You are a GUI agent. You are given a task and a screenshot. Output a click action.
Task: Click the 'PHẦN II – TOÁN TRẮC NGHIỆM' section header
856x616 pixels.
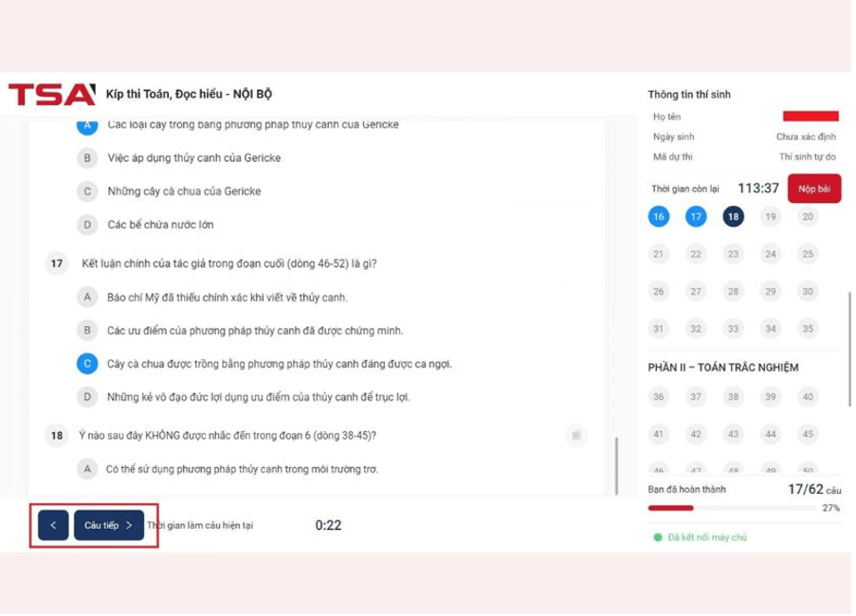tap(722, 368)
